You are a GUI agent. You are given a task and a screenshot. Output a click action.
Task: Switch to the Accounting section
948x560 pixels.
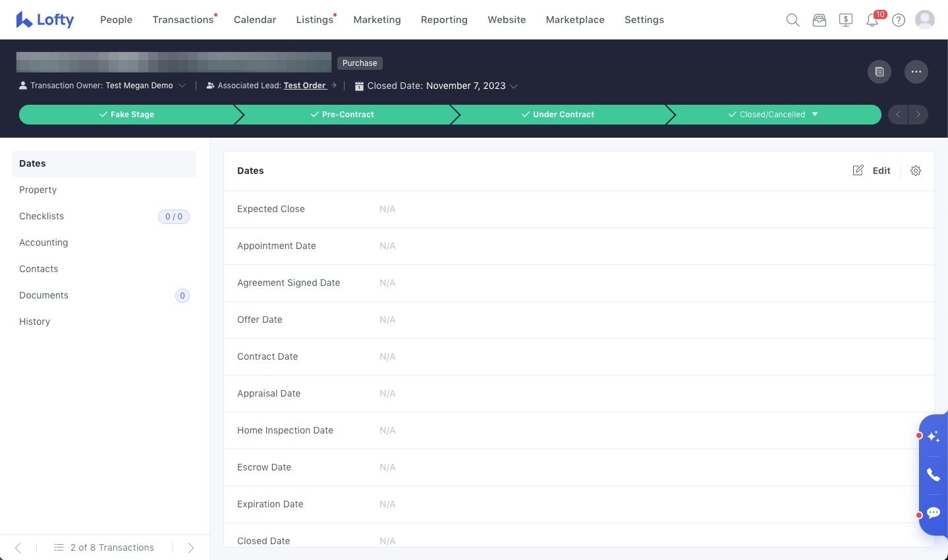coord(43,242)
